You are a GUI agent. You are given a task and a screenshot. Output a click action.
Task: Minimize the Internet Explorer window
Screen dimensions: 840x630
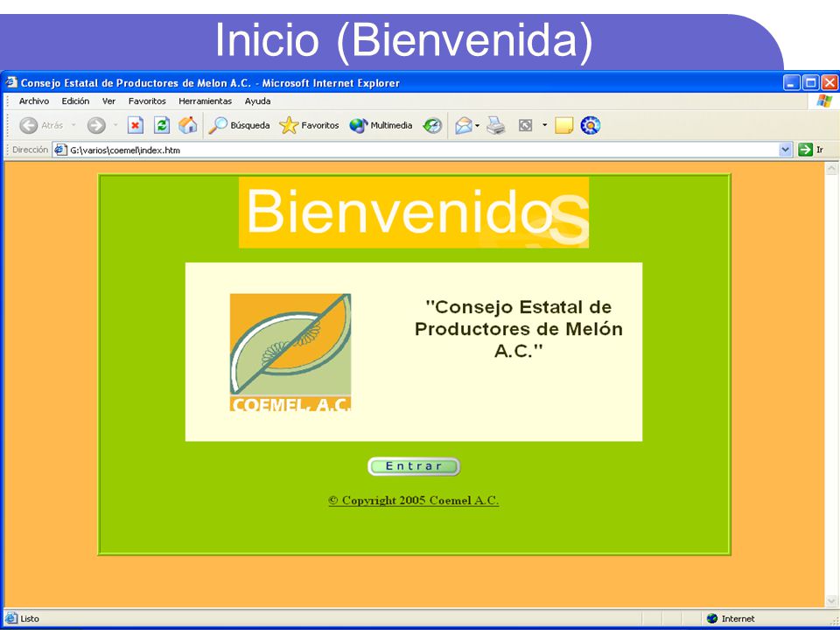click(x=792, y=82)
